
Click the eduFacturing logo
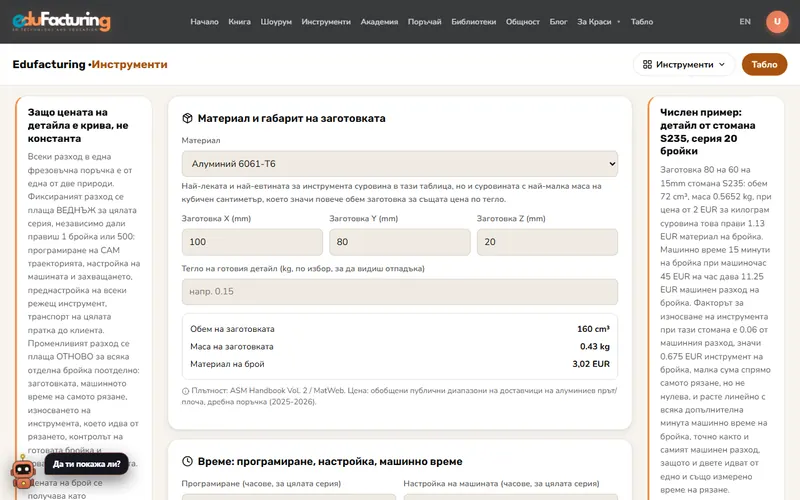tap(61, 21)
